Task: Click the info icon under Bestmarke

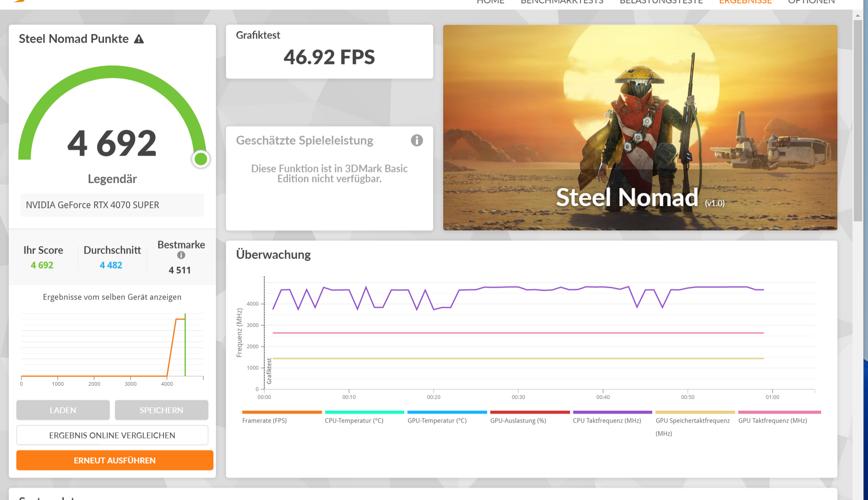Action: click(x=181, y=255)
